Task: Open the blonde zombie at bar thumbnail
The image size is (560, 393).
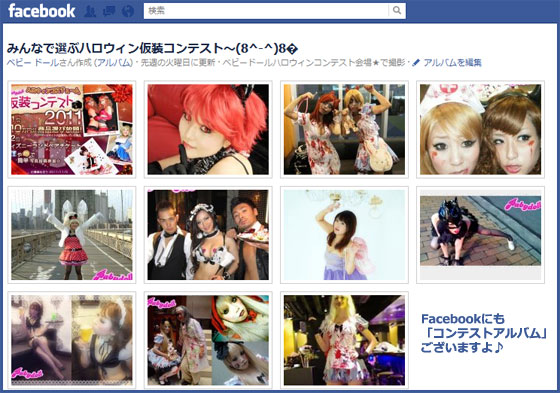Action: click(x=344, y=340)
